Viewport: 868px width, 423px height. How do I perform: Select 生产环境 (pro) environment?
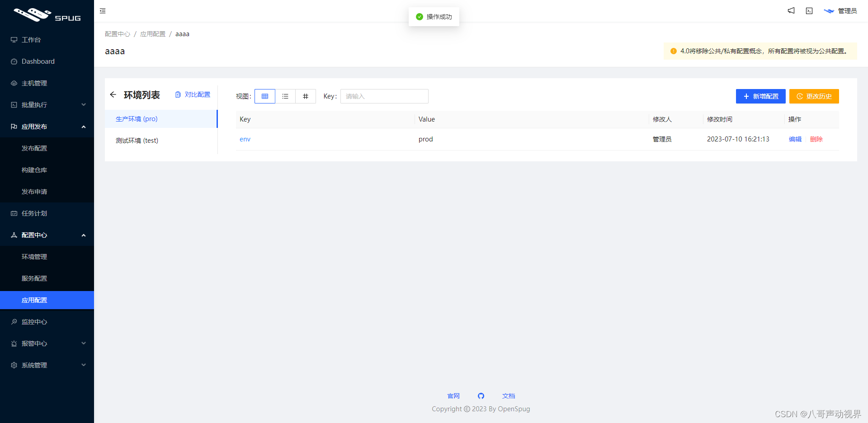161,119
